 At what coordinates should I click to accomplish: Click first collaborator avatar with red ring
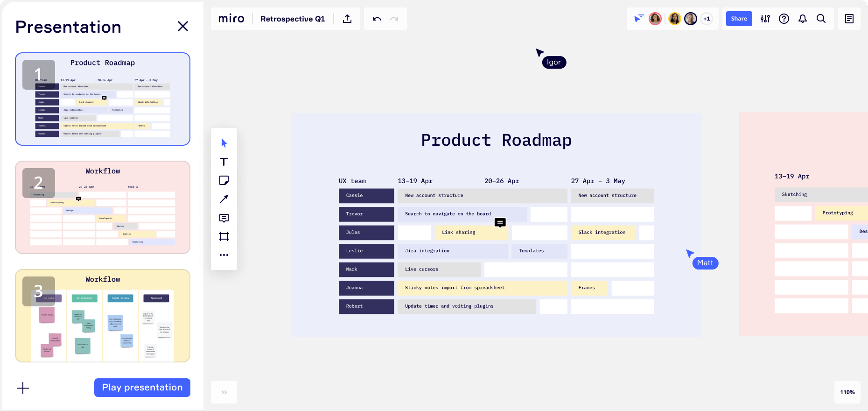pos(655,19)
